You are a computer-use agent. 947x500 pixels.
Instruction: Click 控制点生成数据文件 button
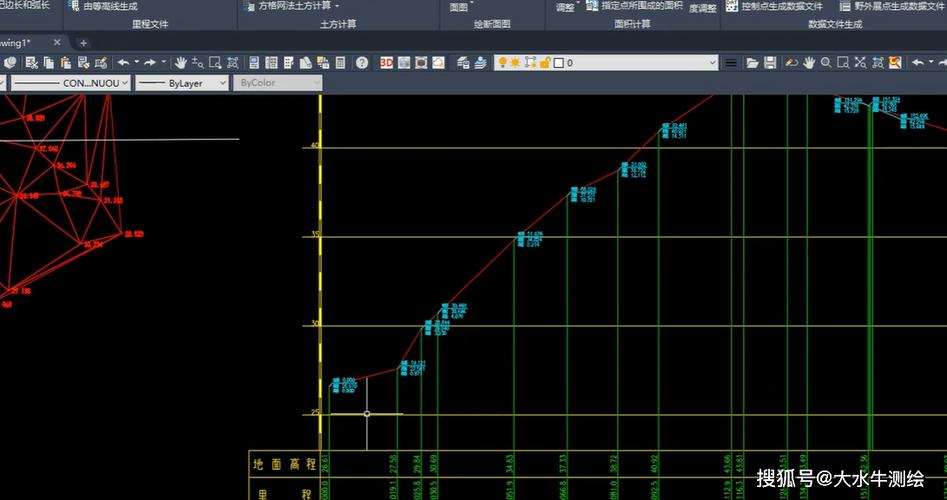(773, 6)
